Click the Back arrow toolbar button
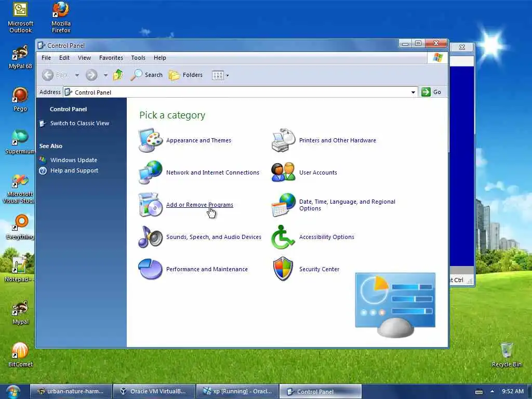Image resolution: width=532 pixels, height=399 pixels. pos(48,75)
